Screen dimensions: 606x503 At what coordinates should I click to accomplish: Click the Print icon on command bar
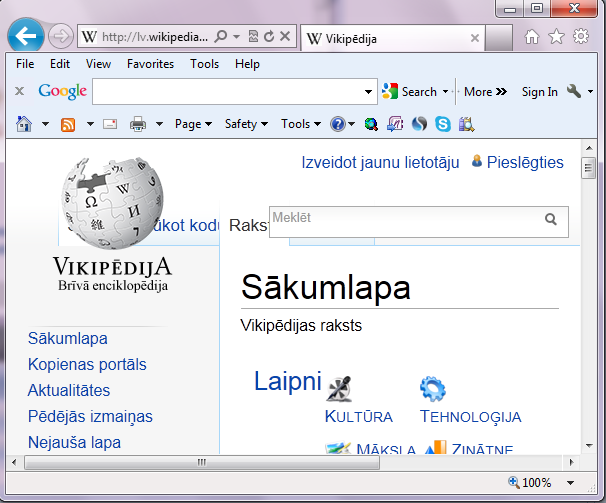(x=138, y=124)
